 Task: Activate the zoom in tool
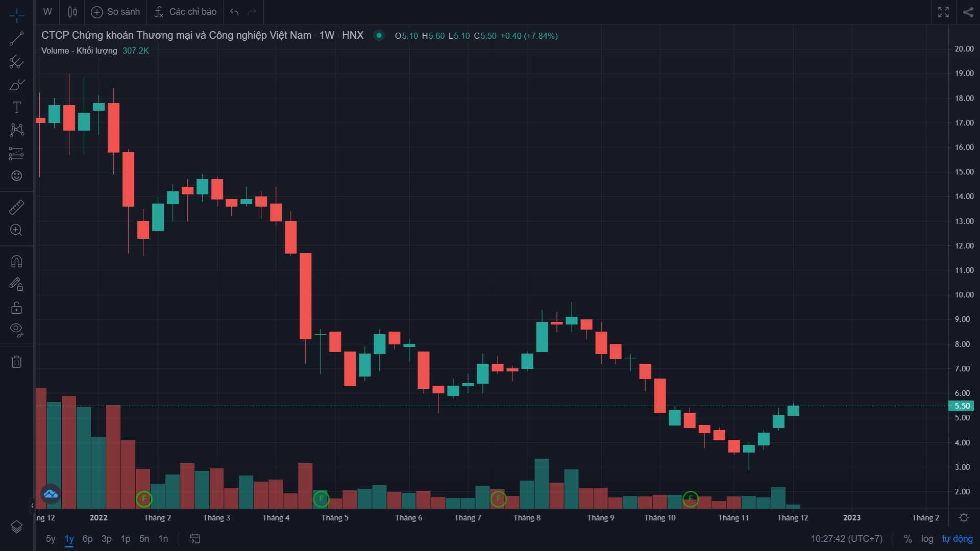(x=16, y=230)
